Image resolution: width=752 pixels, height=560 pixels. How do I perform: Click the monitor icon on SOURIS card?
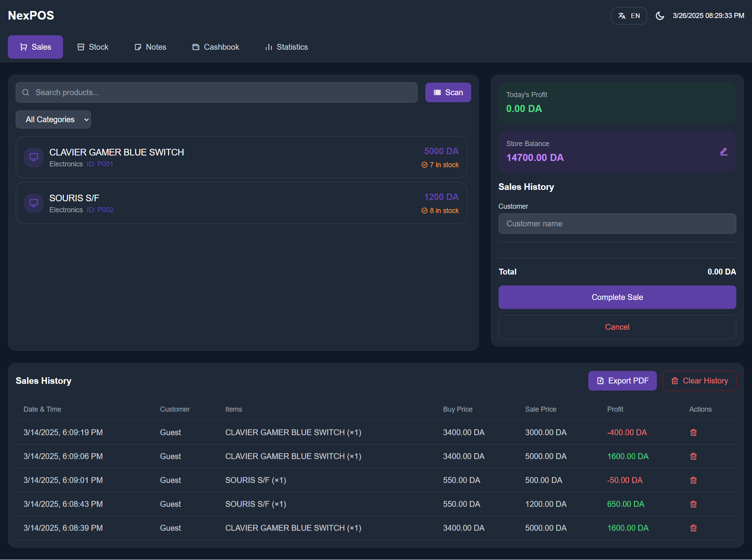(x=34, y=203)
